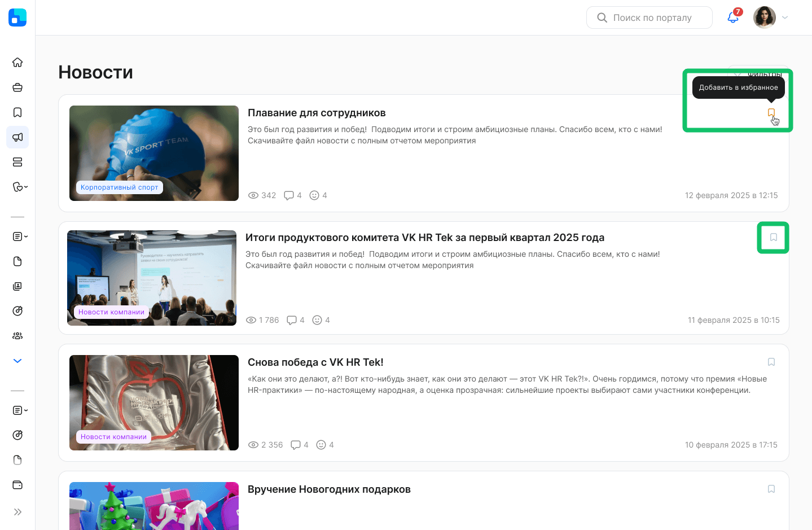Open the "Вручение Новогодних подарков" article
The width and height of the screenshot is (812, 530).
(329, 489)
